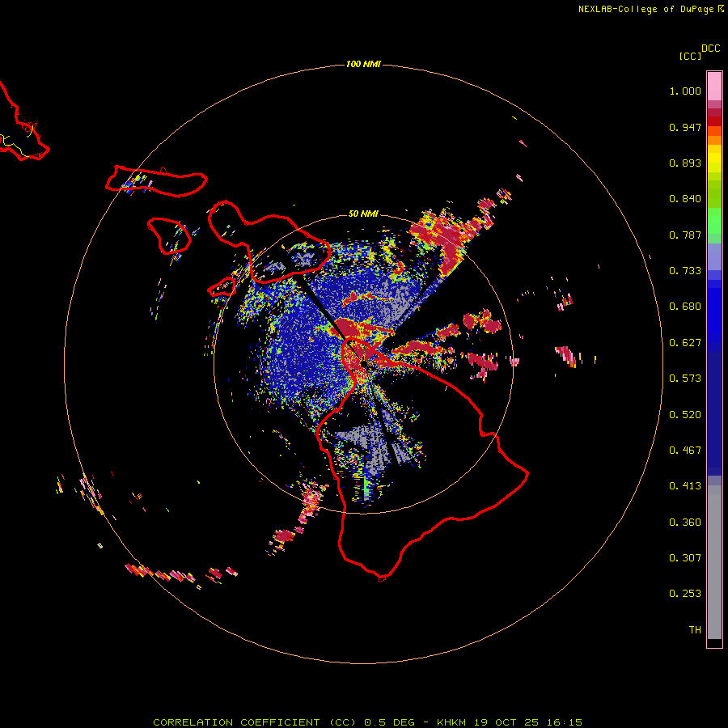Click the 0.520 color scale value
Image resolution: width=728 pixels, height=728 pixels.
(685, 415)
